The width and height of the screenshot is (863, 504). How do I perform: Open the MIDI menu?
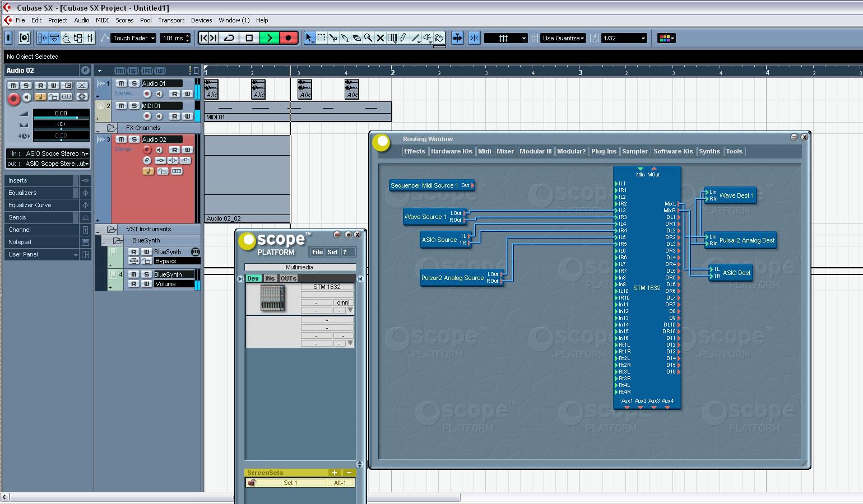click(x=103, y=20)
